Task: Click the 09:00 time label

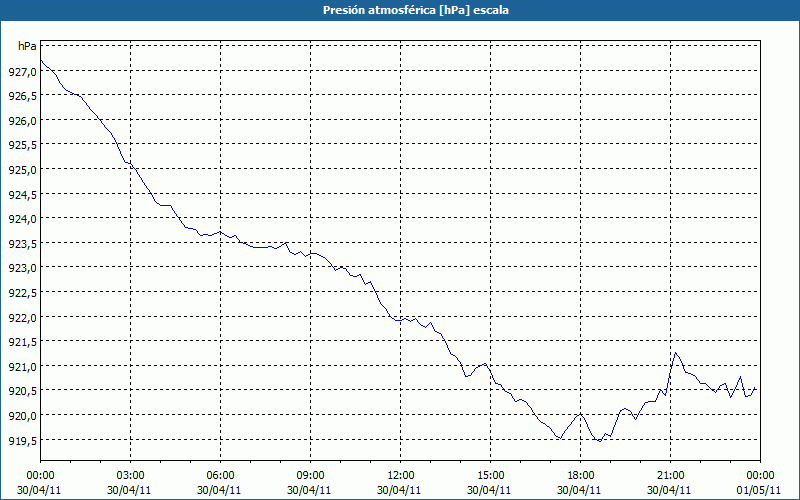Action: pos(310,476)
